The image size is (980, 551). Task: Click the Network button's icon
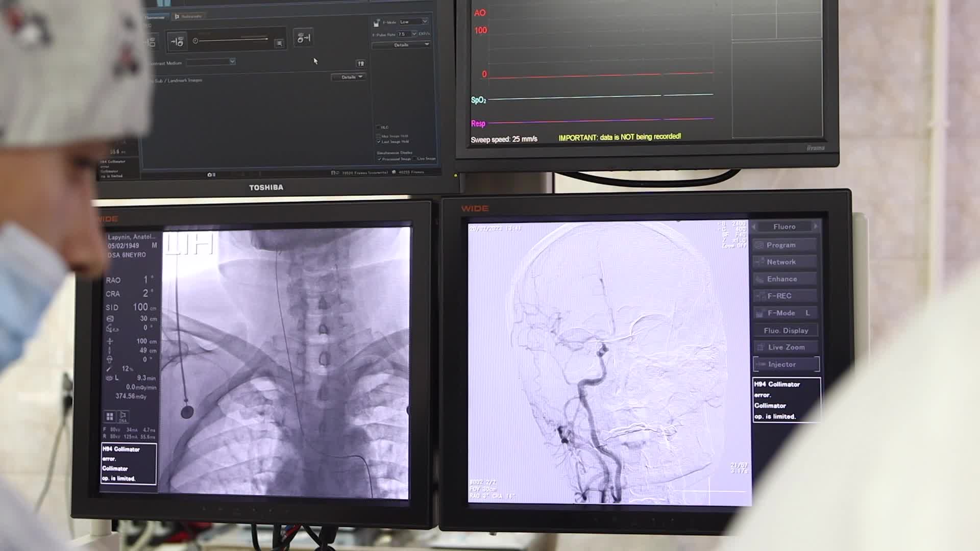tap(759, 262)
